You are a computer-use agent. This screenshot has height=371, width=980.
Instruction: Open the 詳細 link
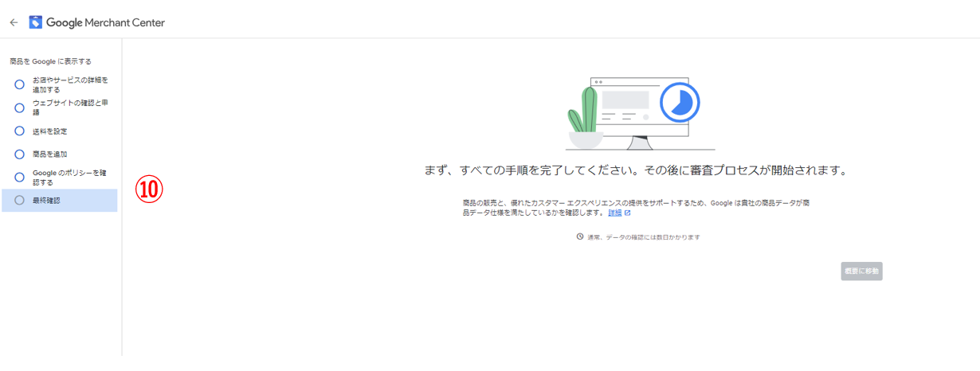pos(614,213)
